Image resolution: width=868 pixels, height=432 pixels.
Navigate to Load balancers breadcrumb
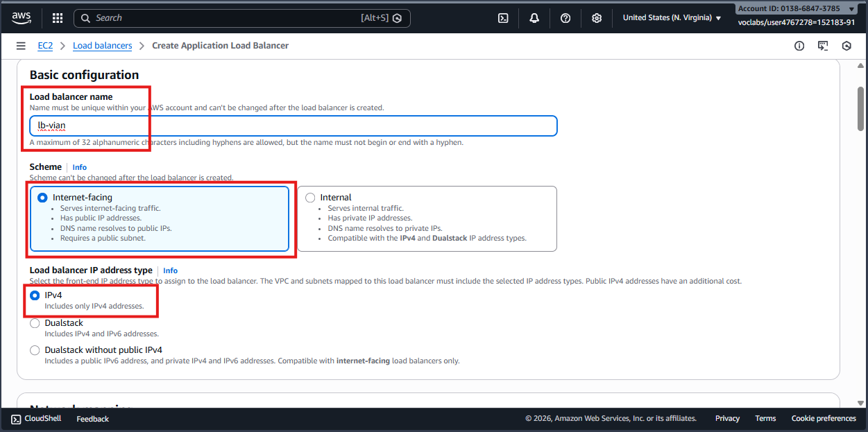click(102, 46)
